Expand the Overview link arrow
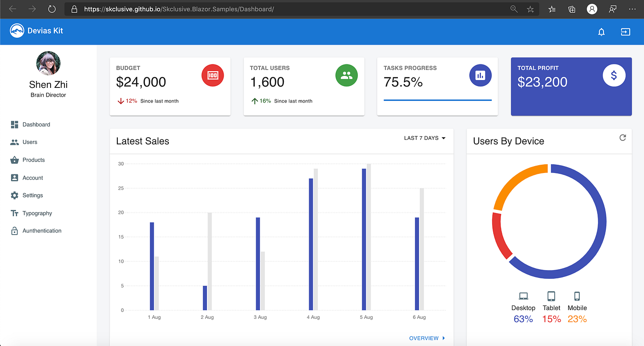 [443, 338]
